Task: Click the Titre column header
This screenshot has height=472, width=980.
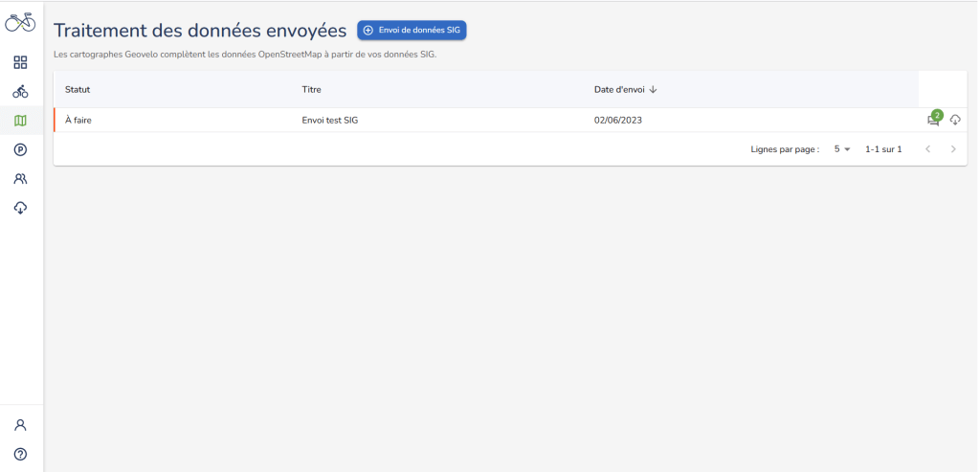Action: point(311,89)
